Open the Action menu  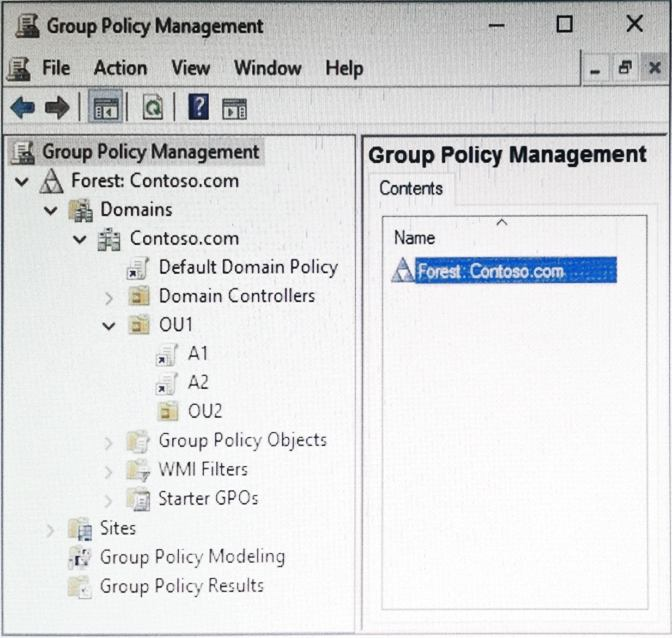[120, 68]
